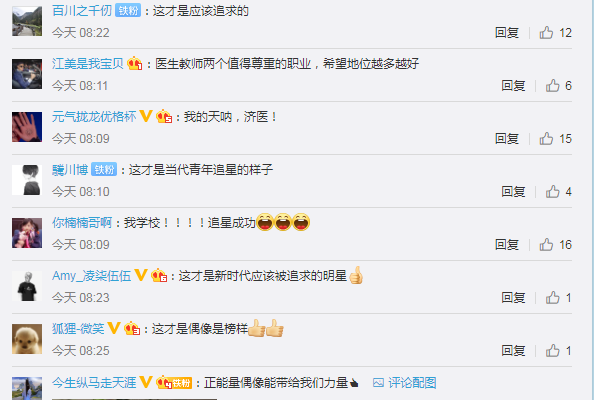Click the puppy avatar of 狐狸-微笑
The height and width of the screenshot is (400, 594).
point(27,339)
